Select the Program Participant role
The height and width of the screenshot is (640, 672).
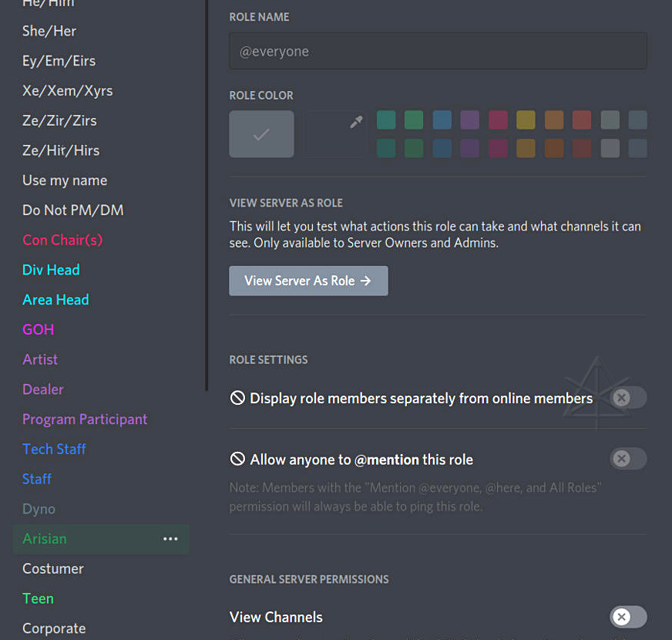pyautogui.click(x=85, y=419)
